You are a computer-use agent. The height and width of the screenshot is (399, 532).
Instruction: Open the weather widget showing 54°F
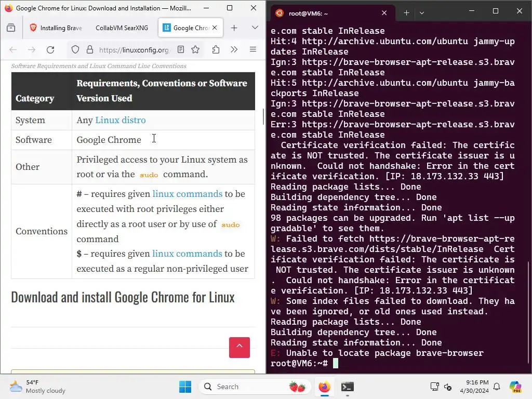pyautogui.click(x=37, y=387)
